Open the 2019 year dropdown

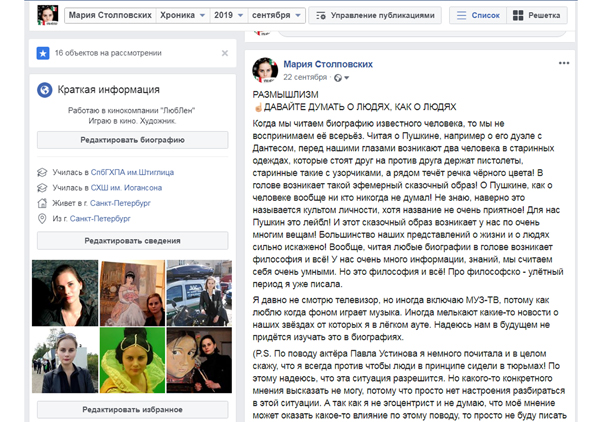pos(228,15)
